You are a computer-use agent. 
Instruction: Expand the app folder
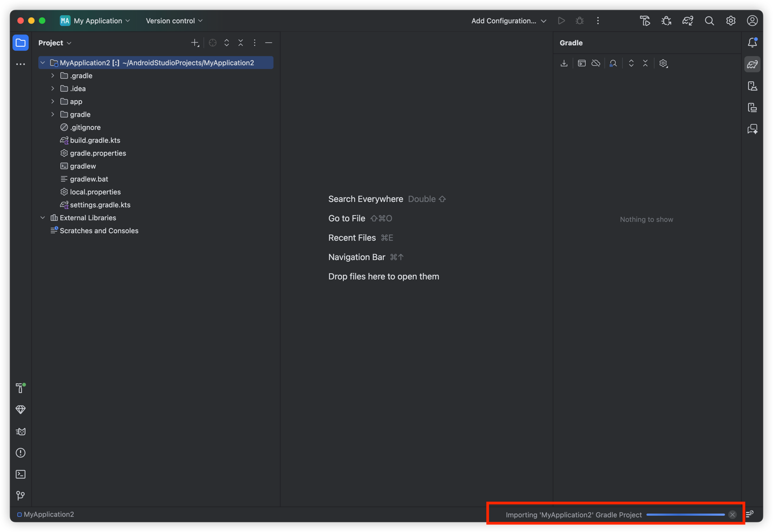point(53,102)
